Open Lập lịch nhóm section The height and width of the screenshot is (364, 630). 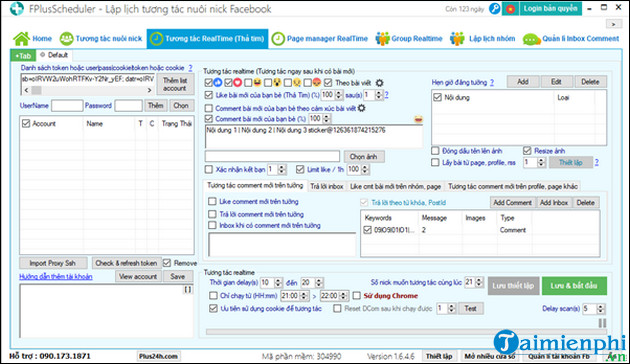coord(482,39)
